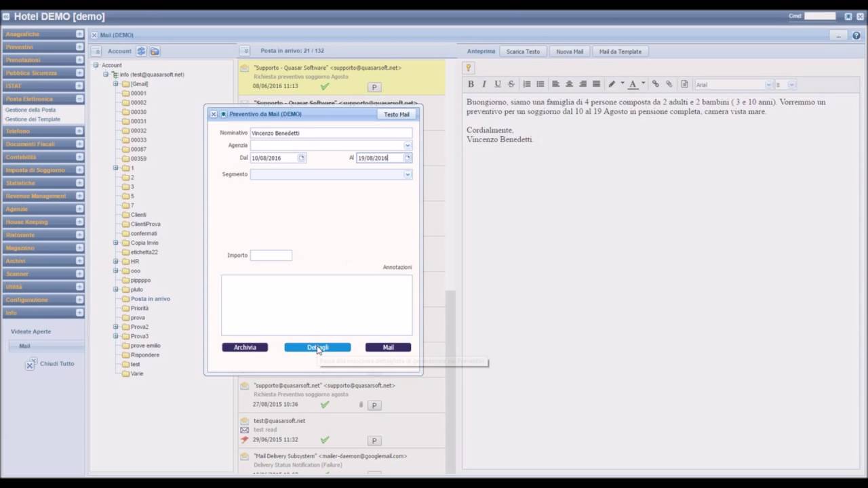Image resolution: width=868 pixels, height=488 pixels.
Task: Click the Mail da Template button
Action: click(620, 52)
